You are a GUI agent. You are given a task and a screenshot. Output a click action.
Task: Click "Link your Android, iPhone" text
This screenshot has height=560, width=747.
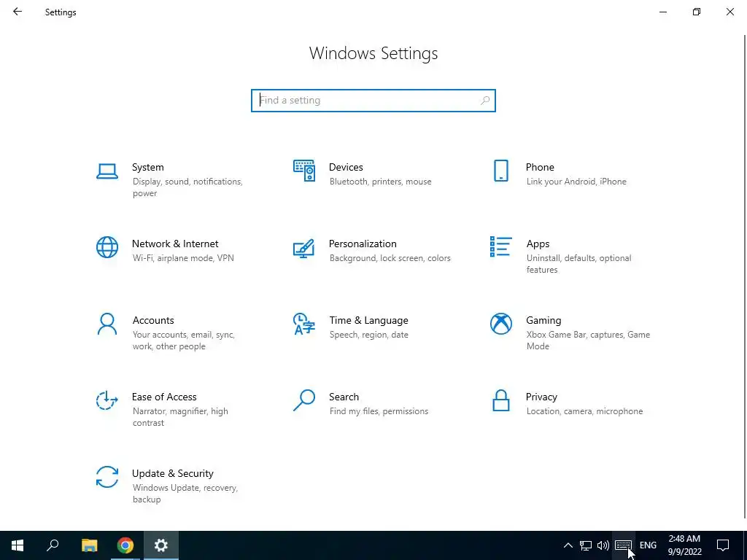tap(576, 182)
